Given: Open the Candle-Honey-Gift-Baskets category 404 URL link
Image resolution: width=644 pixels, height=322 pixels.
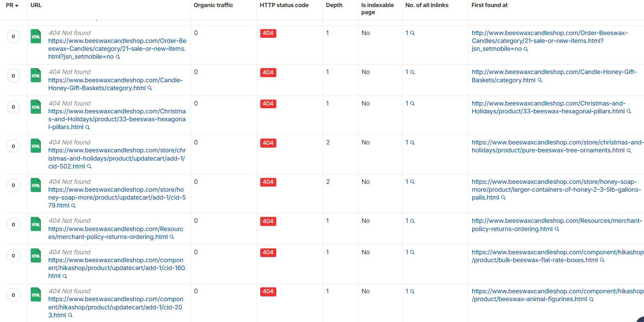Looking at the screenshot, I should [116, 84].
